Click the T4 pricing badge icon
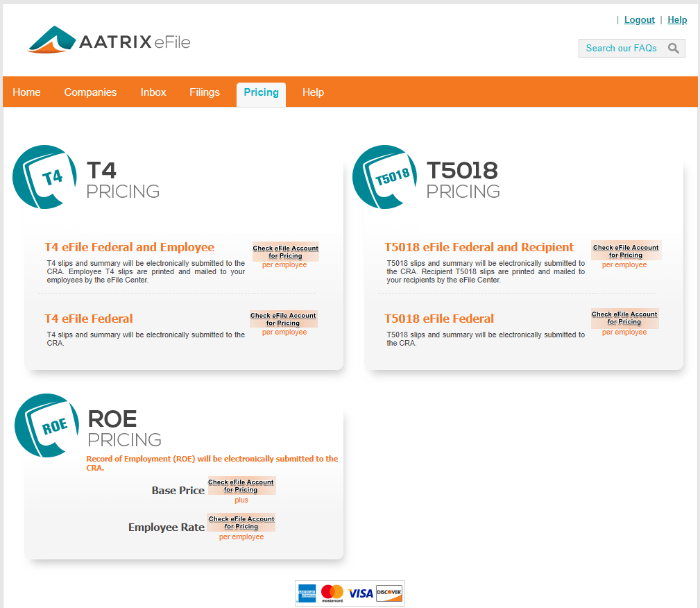Image resolution: width=700 pixels, height=608 pixels. pos(45,177)
